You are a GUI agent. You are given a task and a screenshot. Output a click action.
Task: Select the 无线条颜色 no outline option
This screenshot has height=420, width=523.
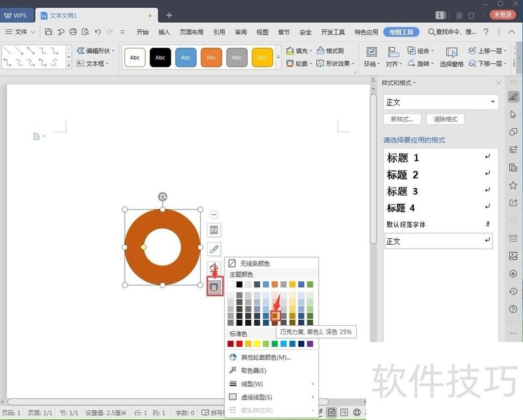255,264
